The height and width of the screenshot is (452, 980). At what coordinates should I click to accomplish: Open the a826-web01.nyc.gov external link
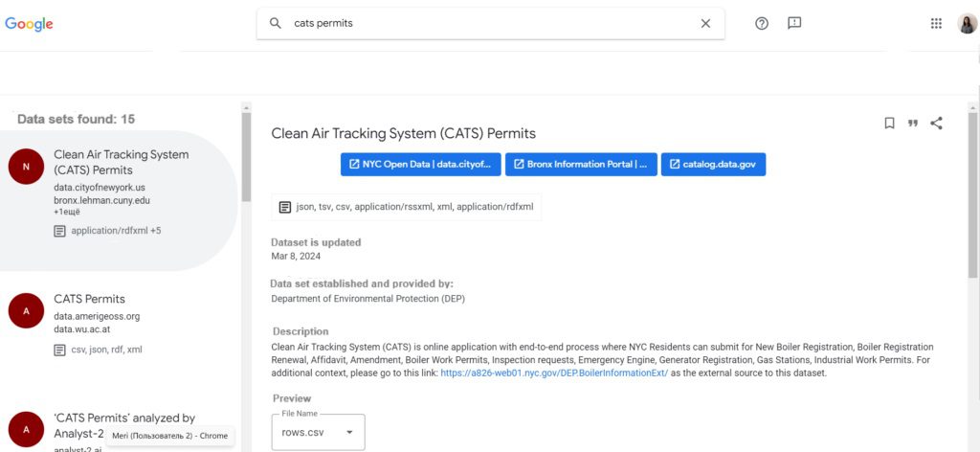pos(554,373)
